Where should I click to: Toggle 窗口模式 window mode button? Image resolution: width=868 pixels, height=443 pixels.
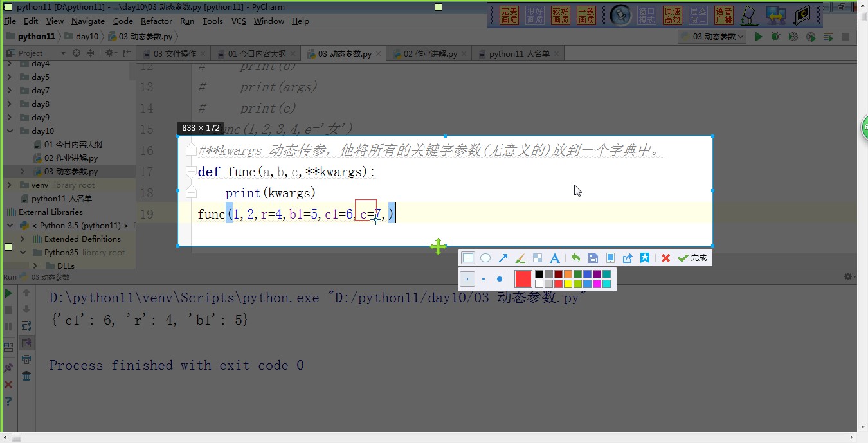click(647, 15)
